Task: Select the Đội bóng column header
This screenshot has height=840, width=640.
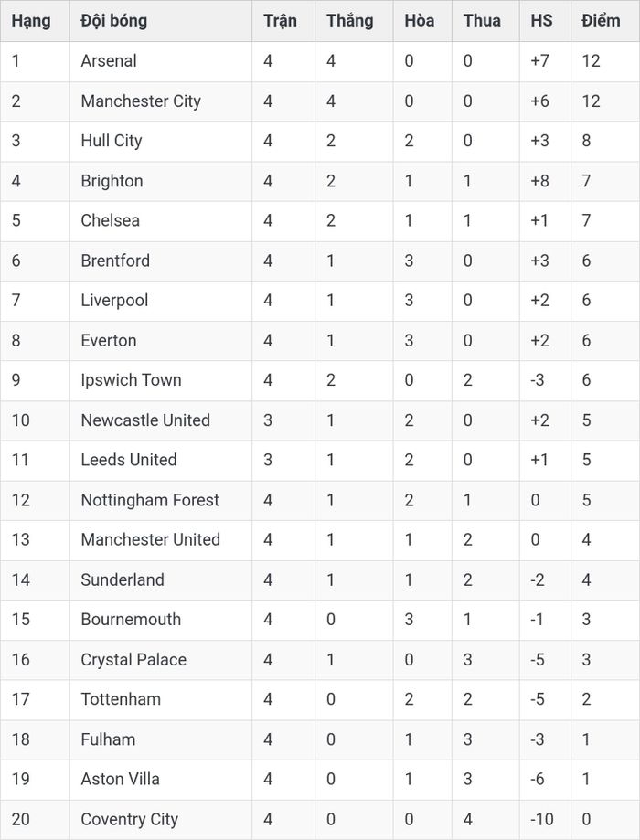Action: (x=113, y=21)
